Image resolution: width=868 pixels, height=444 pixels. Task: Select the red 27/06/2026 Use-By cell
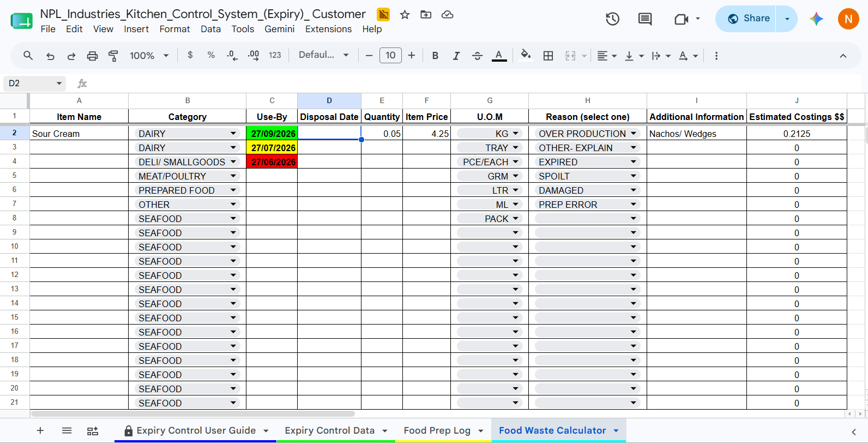pos(272,161)
